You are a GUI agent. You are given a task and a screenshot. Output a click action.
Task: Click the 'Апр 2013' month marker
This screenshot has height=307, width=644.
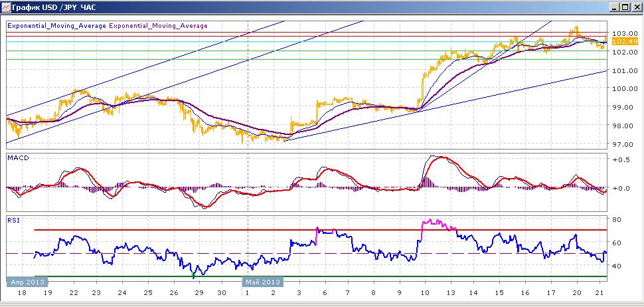coord(27,282)
